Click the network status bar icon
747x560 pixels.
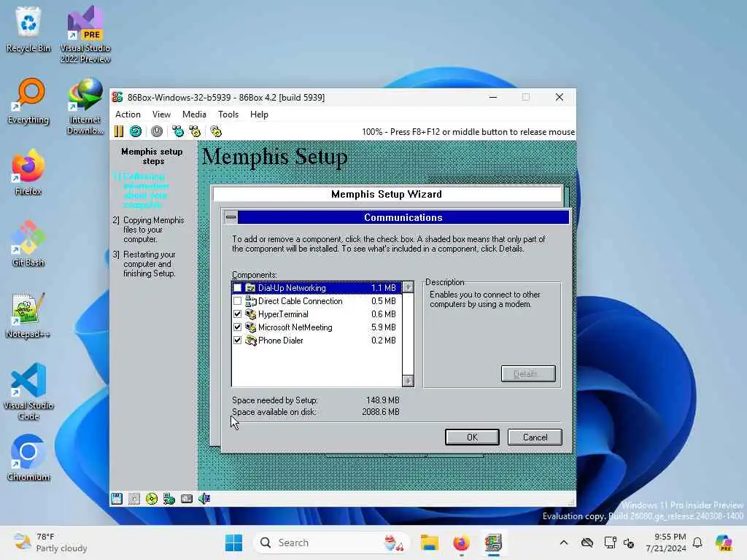[169, 499]
